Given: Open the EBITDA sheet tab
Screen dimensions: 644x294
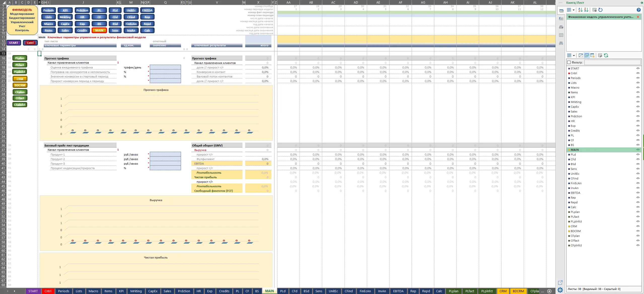Looking at the screenshot, I should [x=398, y=291].
